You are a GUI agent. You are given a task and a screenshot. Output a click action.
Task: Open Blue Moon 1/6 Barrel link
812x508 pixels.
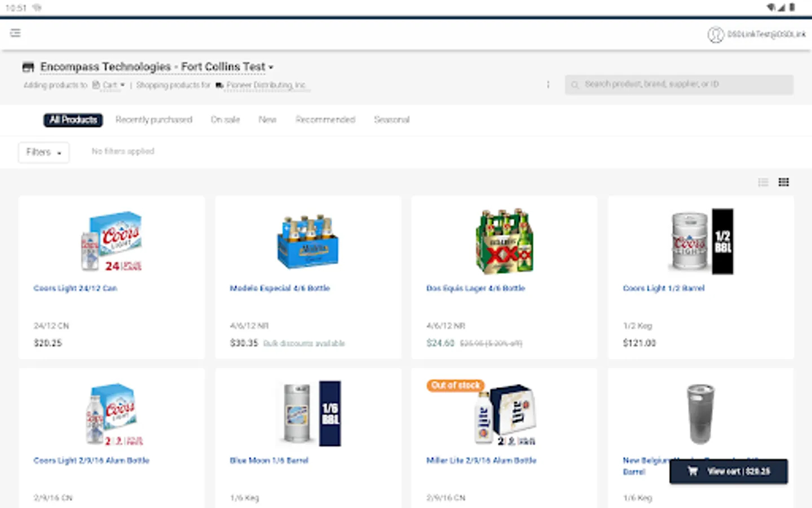(x=269, y=461)
